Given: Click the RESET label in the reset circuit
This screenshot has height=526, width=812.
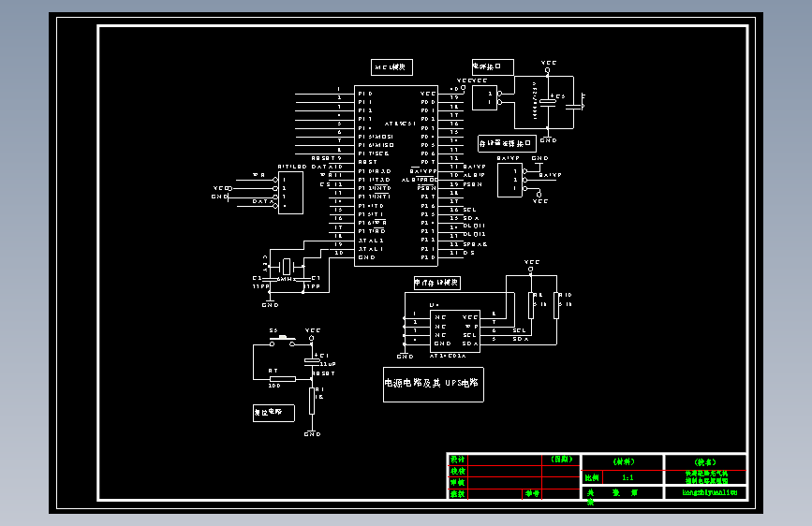Looking at the screenshot, I should coord(324,373).
